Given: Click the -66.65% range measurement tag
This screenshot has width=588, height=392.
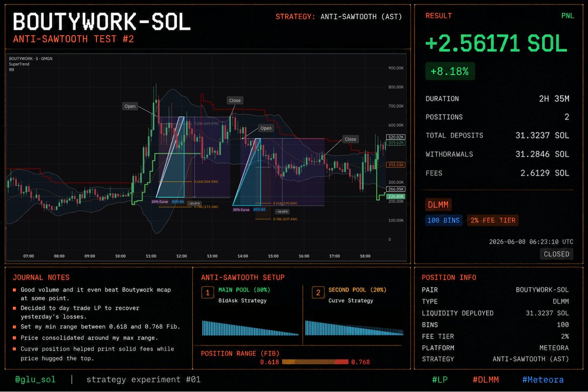Looking at the screenshot, I should coord(282,211).
